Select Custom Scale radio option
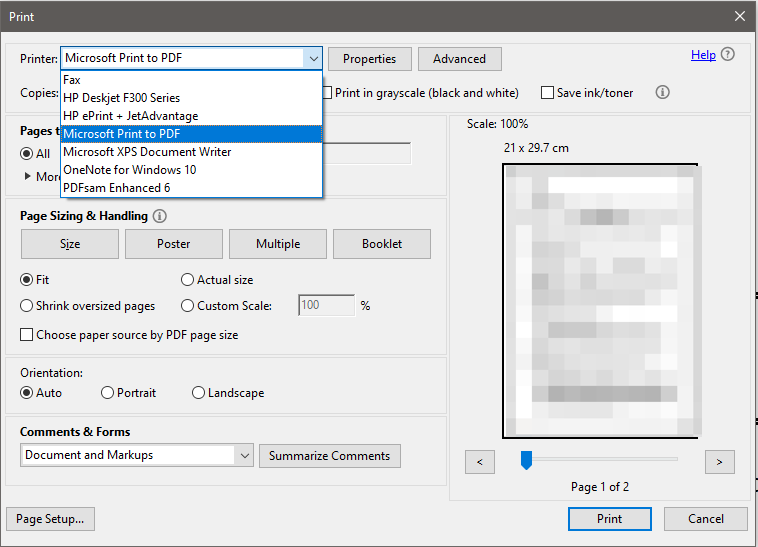The width and height of the screenshot is (758, 547). tap(187, 305)
